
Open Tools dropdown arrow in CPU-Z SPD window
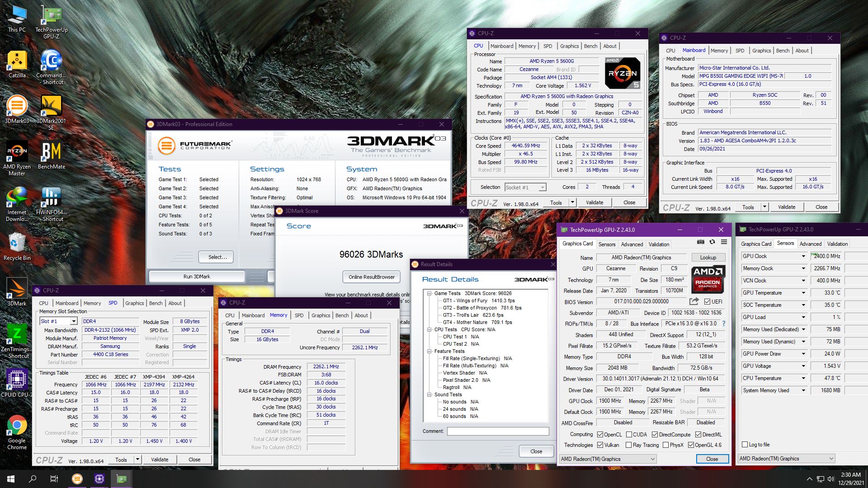[x=137, y=460]
